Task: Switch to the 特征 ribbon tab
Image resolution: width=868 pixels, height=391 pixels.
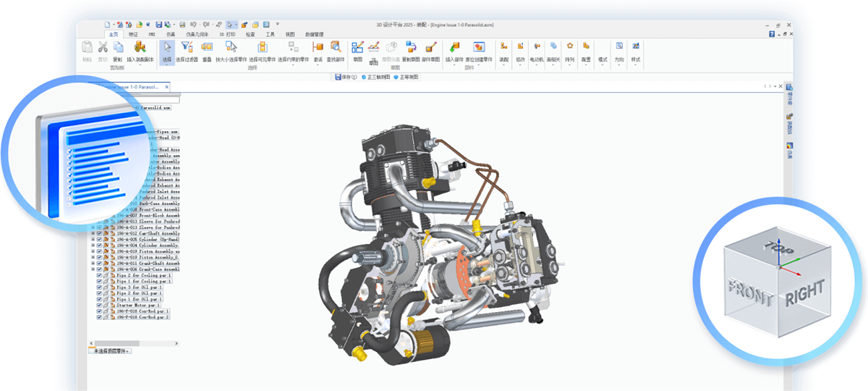Action: pyautogui.click(x=133, y=34)
